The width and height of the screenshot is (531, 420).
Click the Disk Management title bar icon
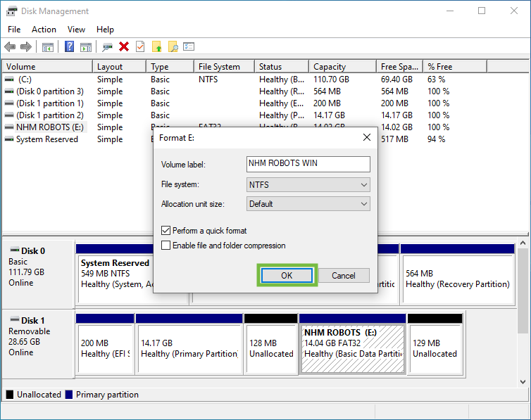[11, 11]
